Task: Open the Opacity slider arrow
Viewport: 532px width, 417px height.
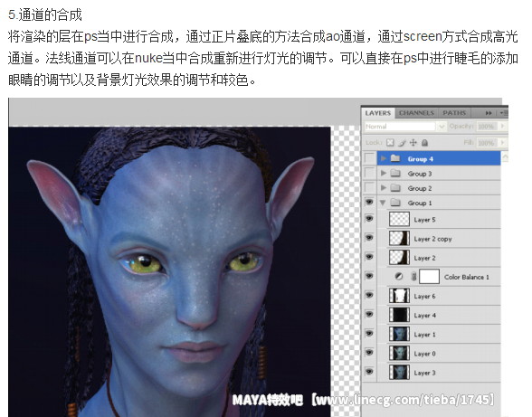Action: tap(503, 127)
